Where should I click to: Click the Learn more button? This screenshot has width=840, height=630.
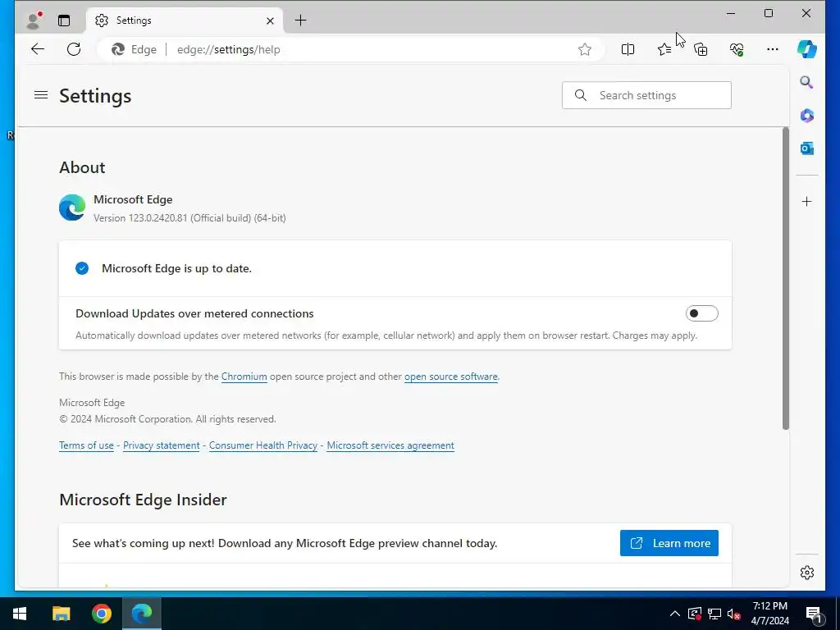[669, 543]
